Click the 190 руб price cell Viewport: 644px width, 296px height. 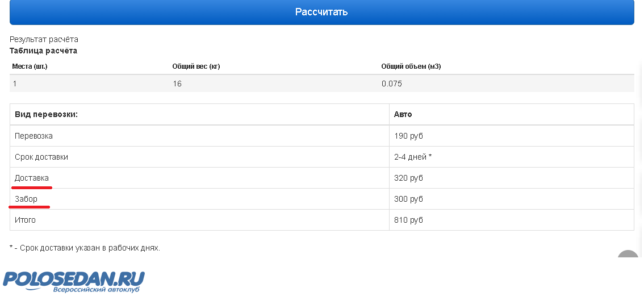point(408,136)
